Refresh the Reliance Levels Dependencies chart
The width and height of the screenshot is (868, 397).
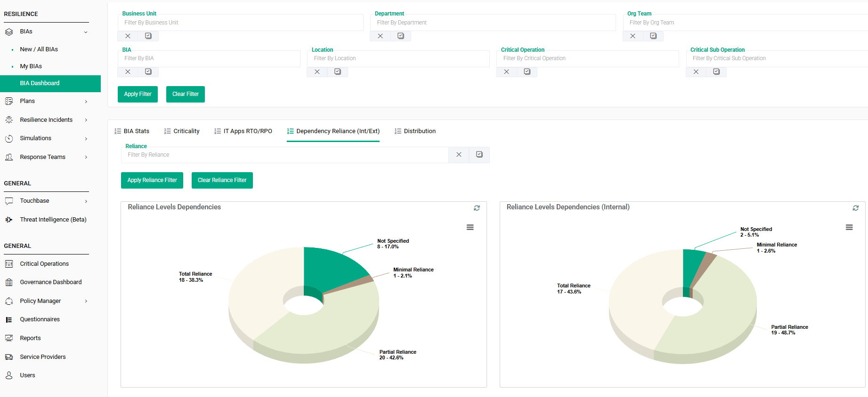[x=477, y=208]
